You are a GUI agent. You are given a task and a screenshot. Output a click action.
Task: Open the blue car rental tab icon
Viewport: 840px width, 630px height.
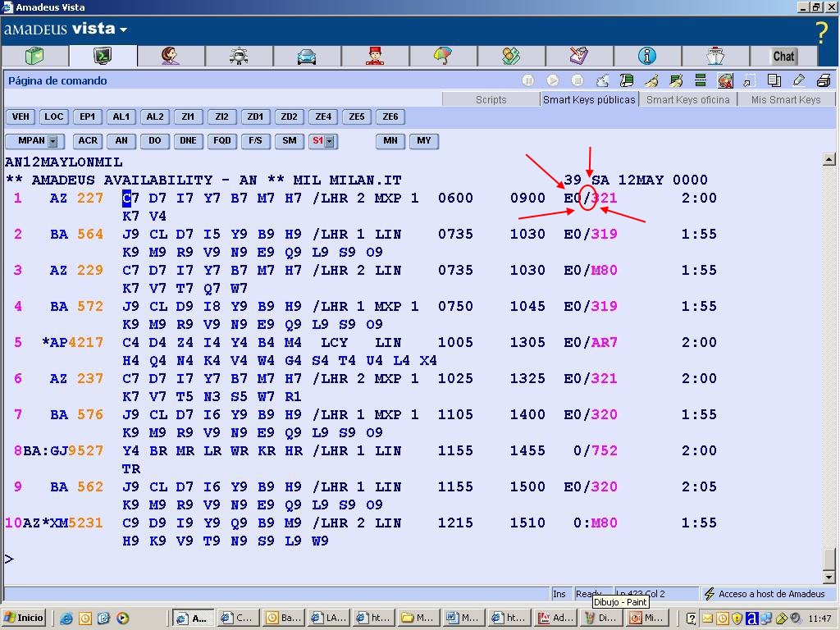[307, 56]
